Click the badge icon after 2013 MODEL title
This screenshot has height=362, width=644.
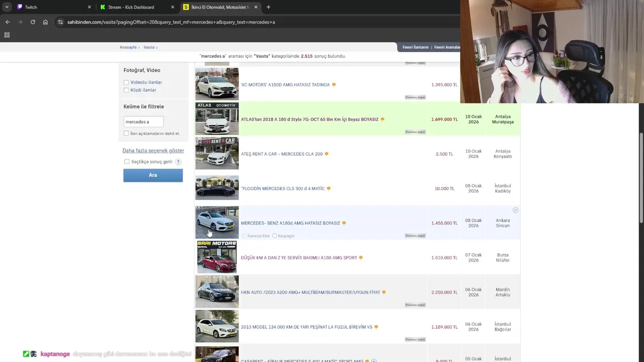click(376, 327)
